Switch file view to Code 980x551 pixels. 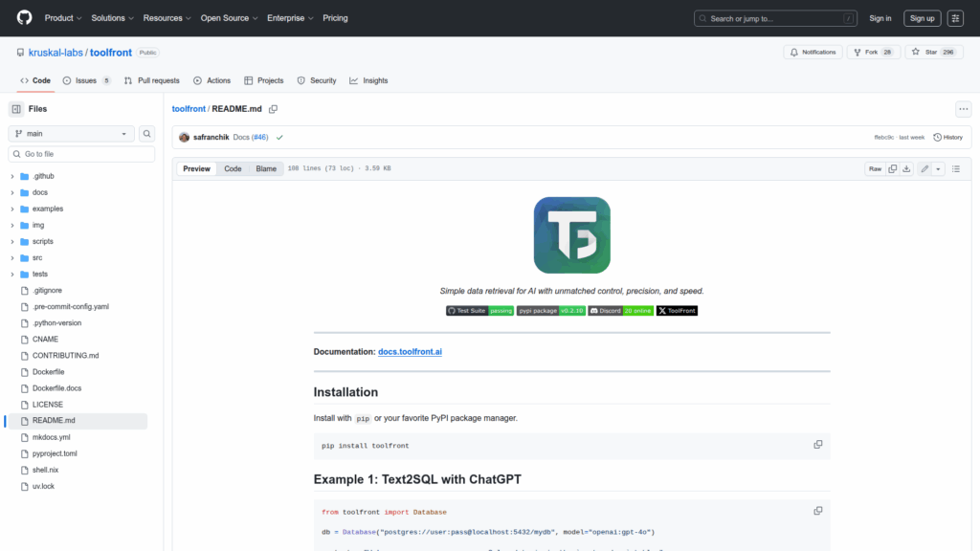234,168
